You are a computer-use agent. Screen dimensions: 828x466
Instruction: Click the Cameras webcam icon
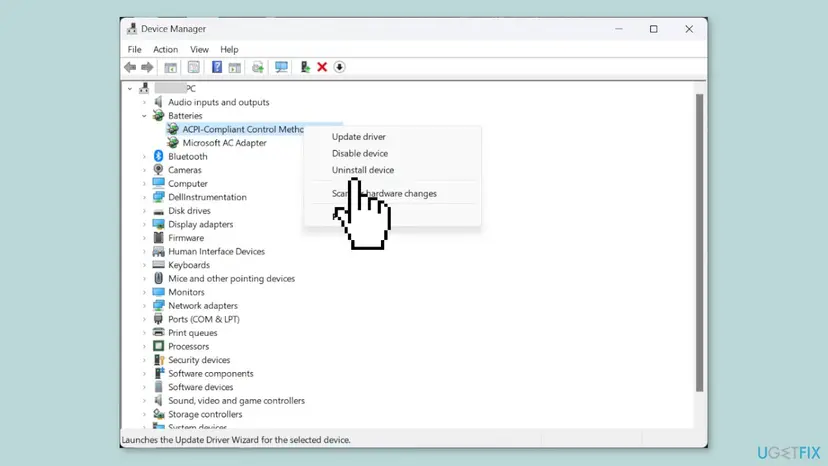(x=158, y=170)
